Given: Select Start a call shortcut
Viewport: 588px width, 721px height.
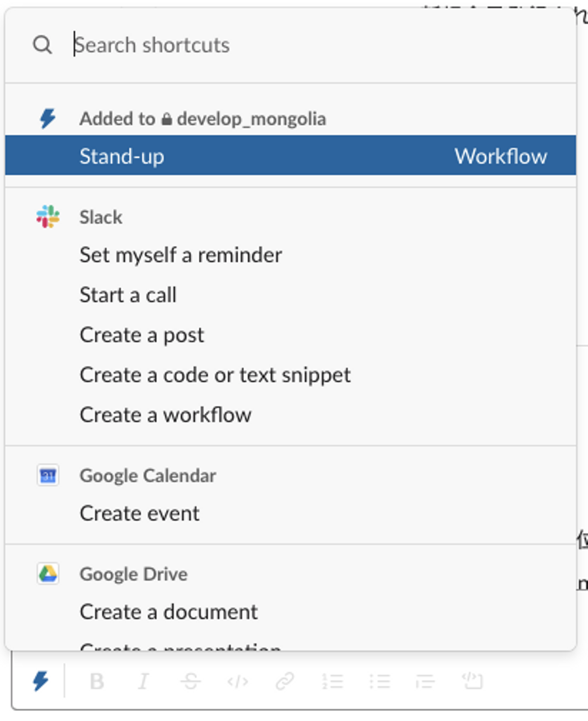Looking at the screenshot, I should 128,295.
